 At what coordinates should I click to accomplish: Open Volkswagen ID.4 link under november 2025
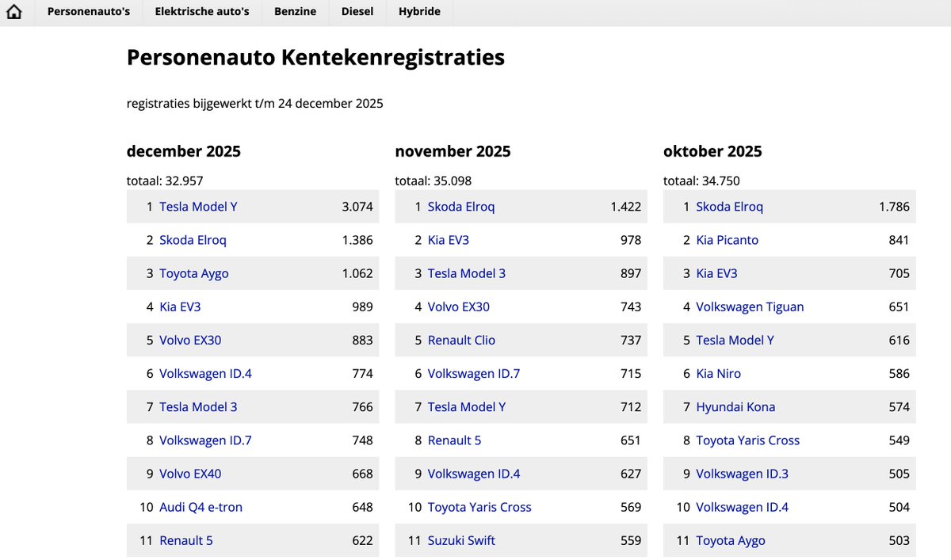pos(474,474)
